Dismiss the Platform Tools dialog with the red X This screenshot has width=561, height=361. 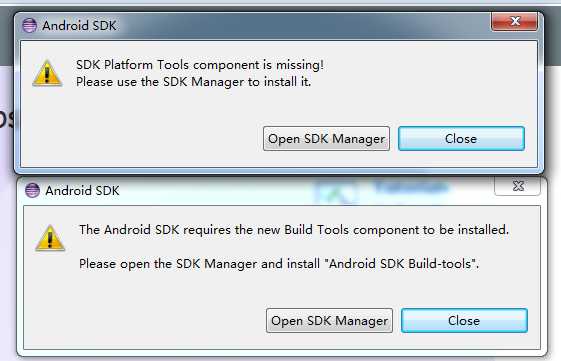tap(514, 21)
